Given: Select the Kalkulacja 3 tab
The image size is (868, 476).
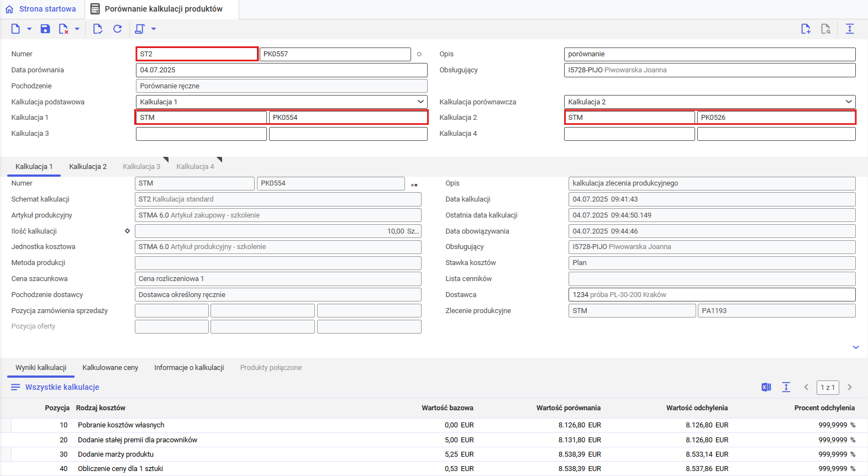Looking at the screenshot, I should click(141, 166).
